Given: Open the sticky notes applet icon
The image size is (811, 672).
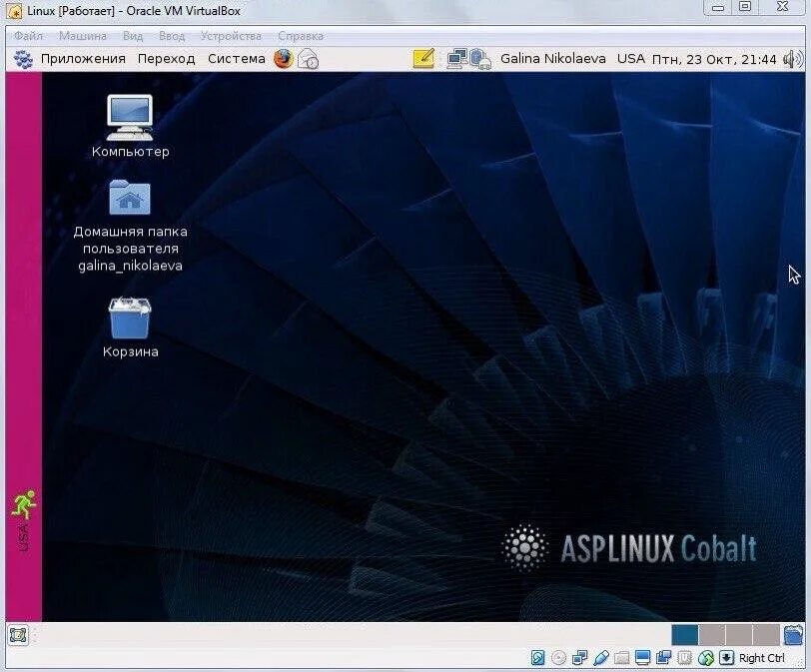Looking at the screenshot, I should point(423,58).
